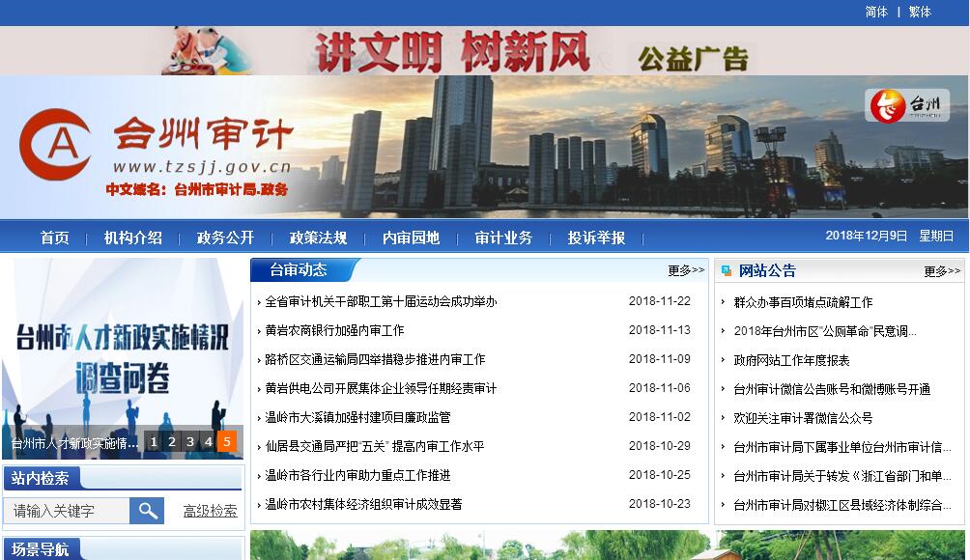The height and width of the screenshot is (560, 970).
Task: Switch to slide 2 of slideshow
Action: pyautogui.click(x=172, y=442)
